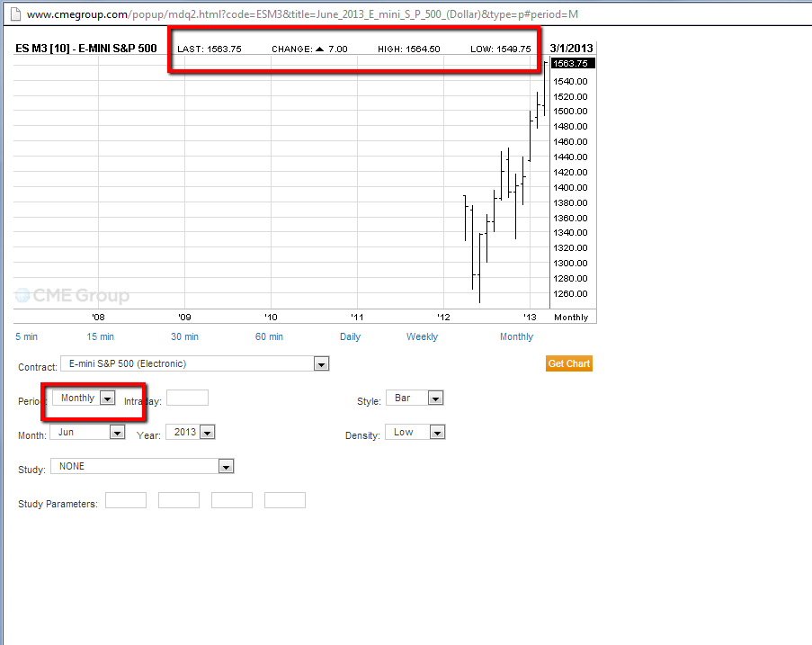Click the orange Get Chart button
Screen dimensions: 812x645
[x=568, y=363]
